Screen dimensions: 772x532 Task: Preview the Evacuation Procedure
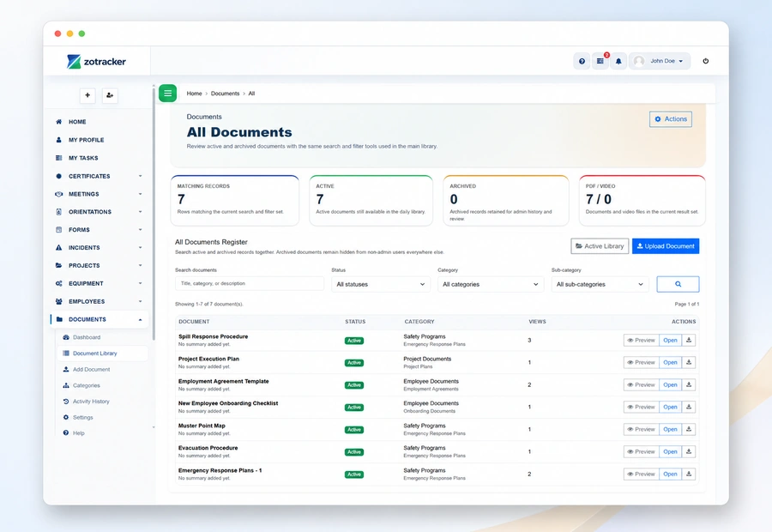coord(641,451)
